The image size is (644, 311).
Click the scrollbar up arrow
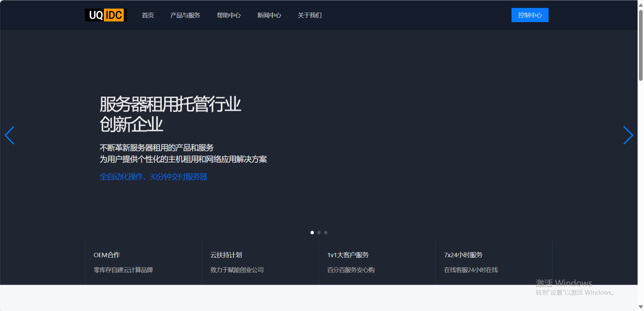click(641, 5)
